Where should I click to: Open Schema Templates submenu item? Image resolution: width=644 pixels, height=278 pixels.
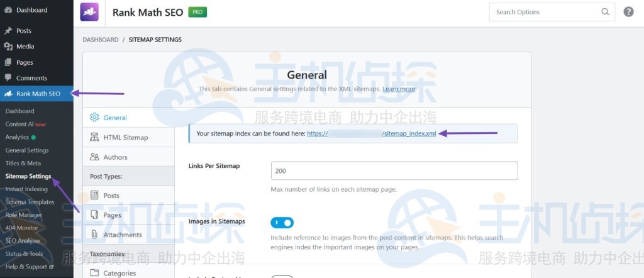[30, 202]
